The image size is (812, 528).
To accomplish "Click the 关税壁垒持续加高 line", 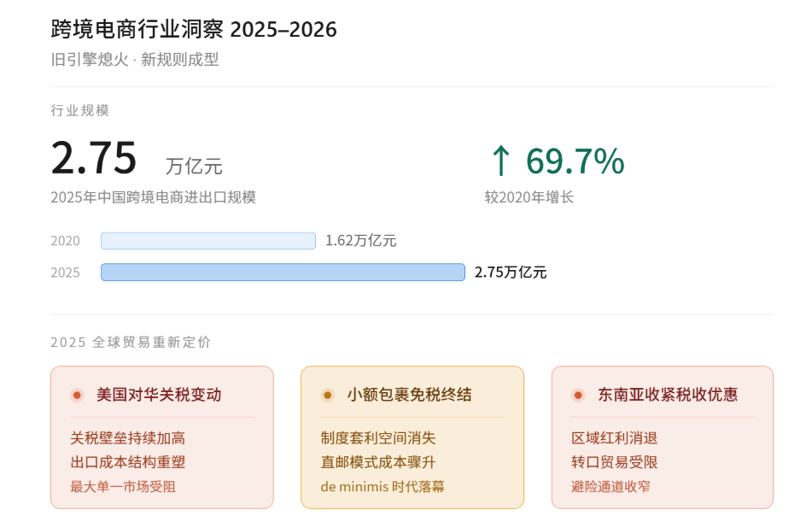I will [x=128, y=438].
